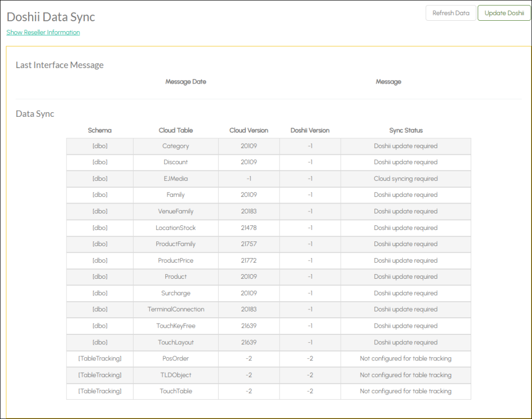
Task: Select the sync status of the PosOrder row
Action: [x=406, y=359]
